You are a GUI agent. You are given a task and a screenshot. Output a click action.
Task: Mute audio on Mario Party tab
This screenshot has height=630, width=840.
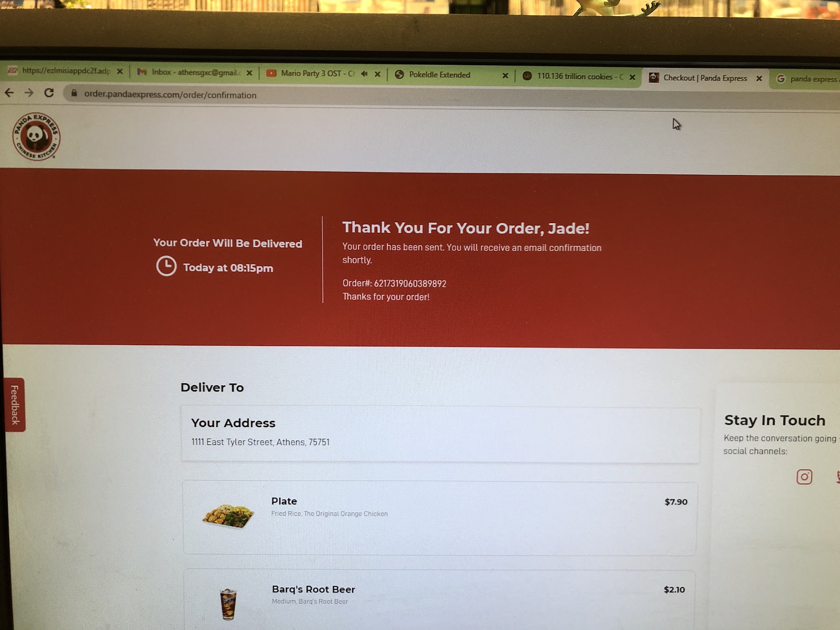[x=364, y=74]
